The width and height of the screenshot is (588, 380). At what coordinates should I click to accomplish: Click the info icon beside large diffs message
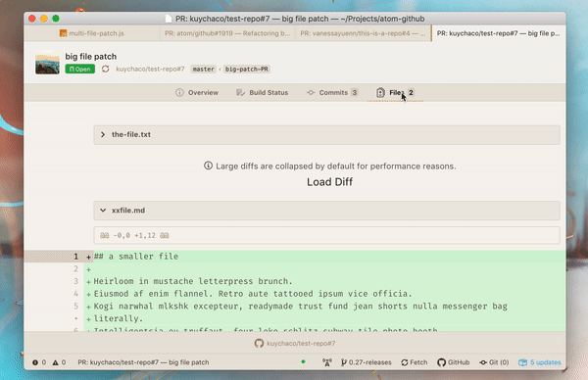point(208,166)
